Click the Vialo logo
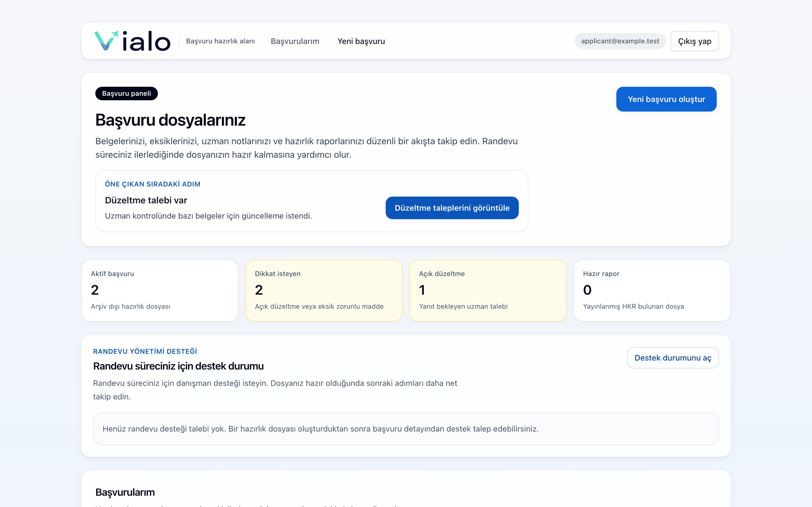The height and width of the screenshot is (507, 812). 133,41
